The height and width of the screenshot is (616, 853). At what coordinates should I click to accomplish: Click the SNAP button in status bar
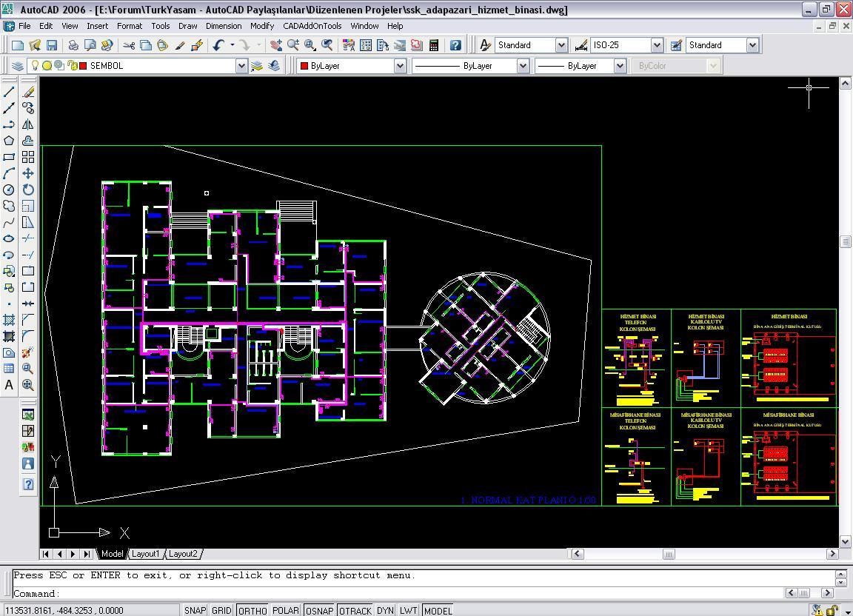point(195,610)
